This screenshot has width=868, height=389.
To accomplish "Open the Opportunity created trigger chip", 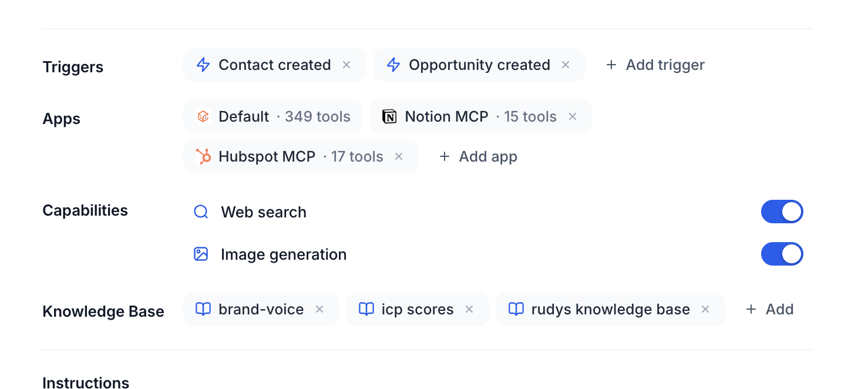I will click(x=479, y=65).
